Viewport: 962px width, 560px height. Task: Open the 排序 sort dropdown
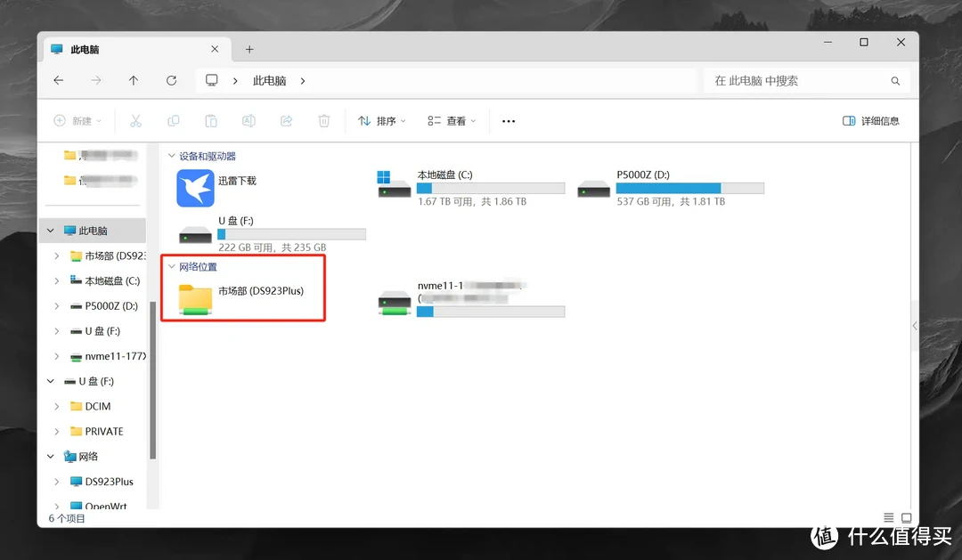pos(381,121)
